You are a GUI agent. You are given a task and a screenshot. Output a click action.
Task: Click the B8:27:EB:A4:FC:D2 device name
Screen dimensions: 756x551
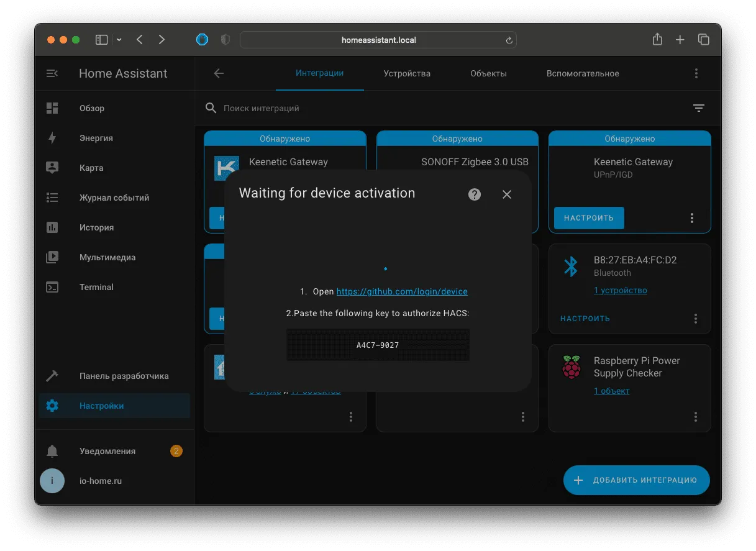pos(635,260)
